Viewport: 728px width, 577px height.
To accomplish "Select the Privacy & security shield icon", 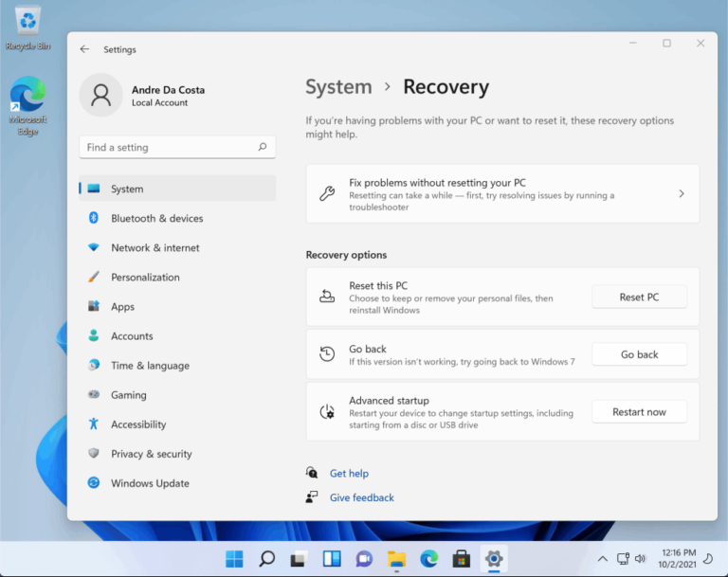I will [x=93, y=453].
